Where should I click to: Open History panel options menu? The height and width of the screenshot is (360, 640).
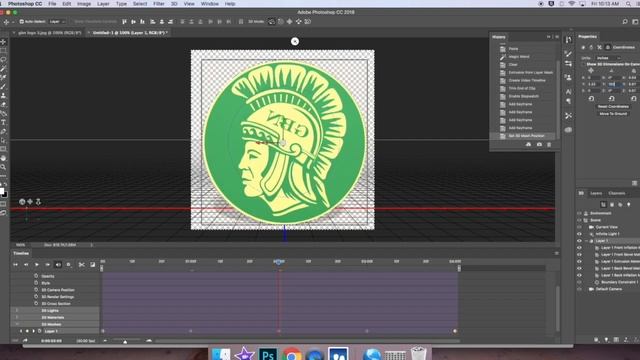point(557,37)
